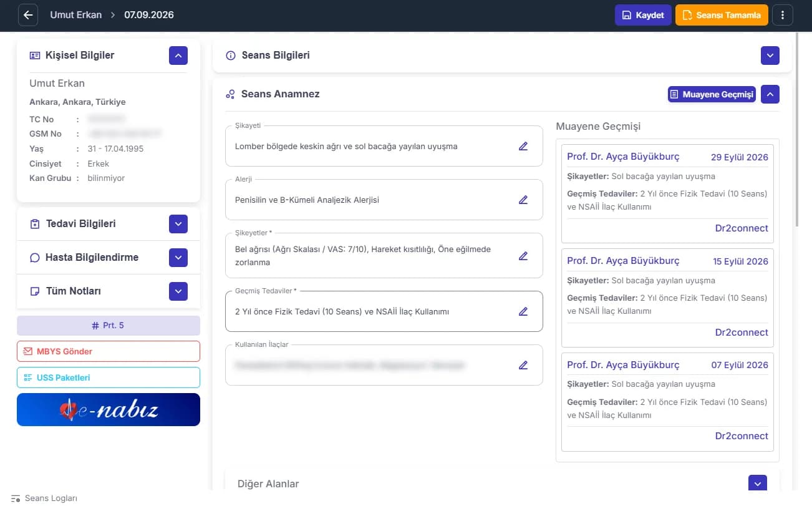The width and height of the screenshot is (812, 506).
Task: Click the Seansı Tamamla button
Action: click(722, 15)
